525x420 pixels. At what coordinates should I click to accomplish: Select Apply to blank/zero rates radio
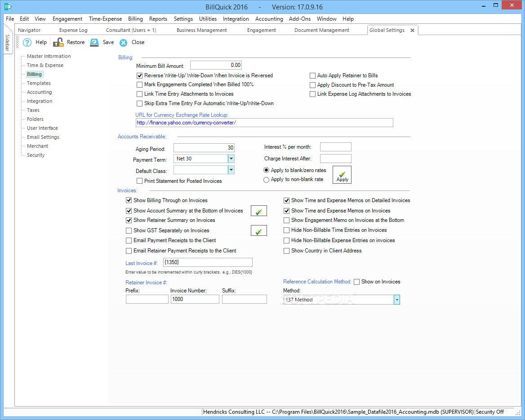pos(266,170)
